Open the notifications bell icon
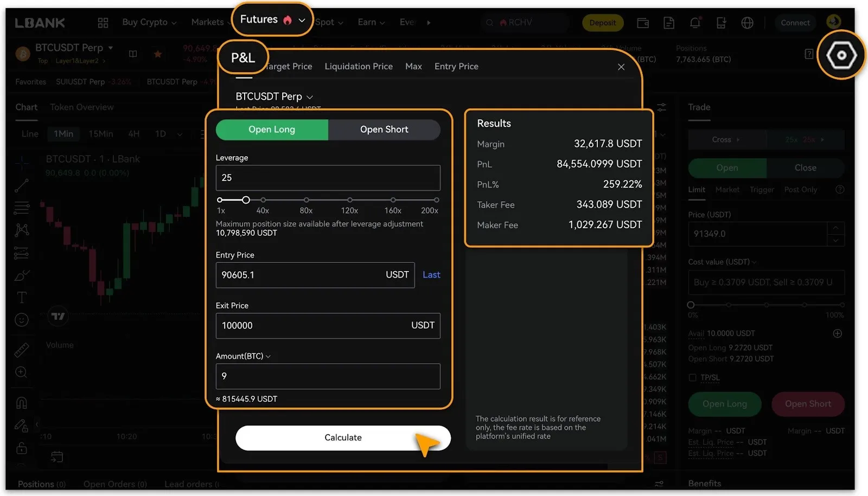868x496 pixels. pyautogui.click(x=695, y=23)
